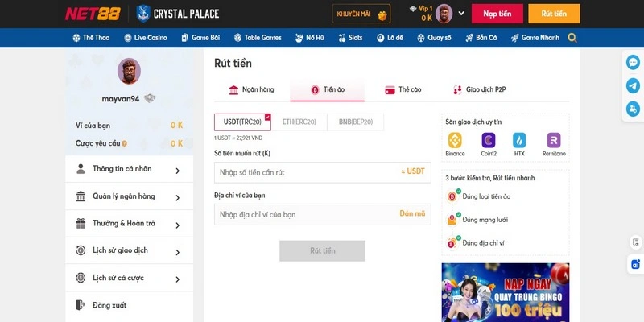Open the live chat bubble icon
This screenshot has width=644, height=322.
633,63
